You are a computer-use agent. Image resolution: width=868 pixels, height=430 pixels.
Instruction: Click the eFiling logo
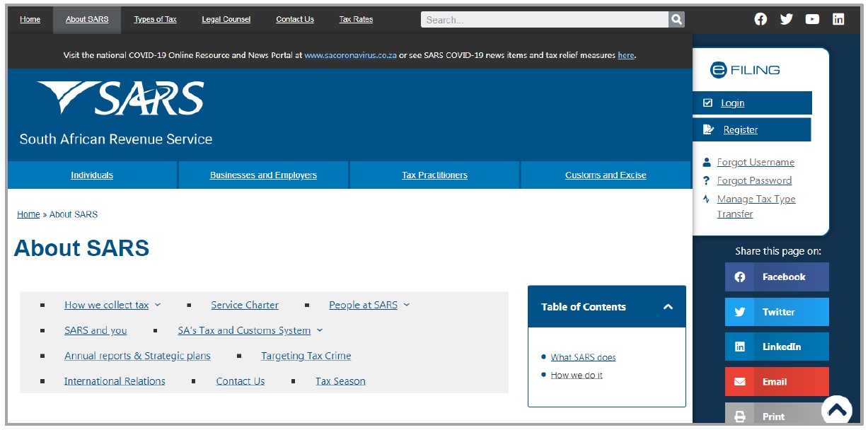(x=745, y=69)
